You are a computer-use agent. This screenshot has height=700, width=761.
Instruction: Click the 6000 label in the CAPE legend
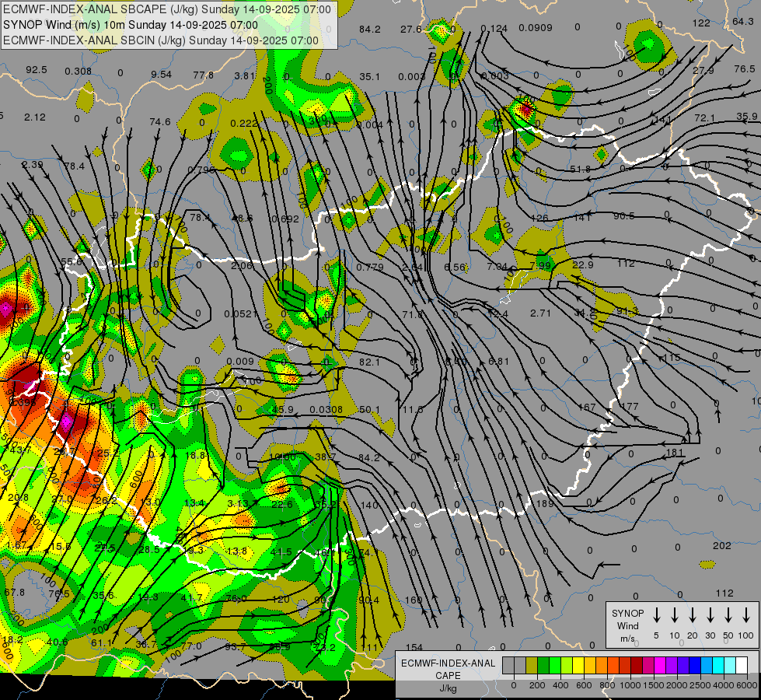click(748, 685)
